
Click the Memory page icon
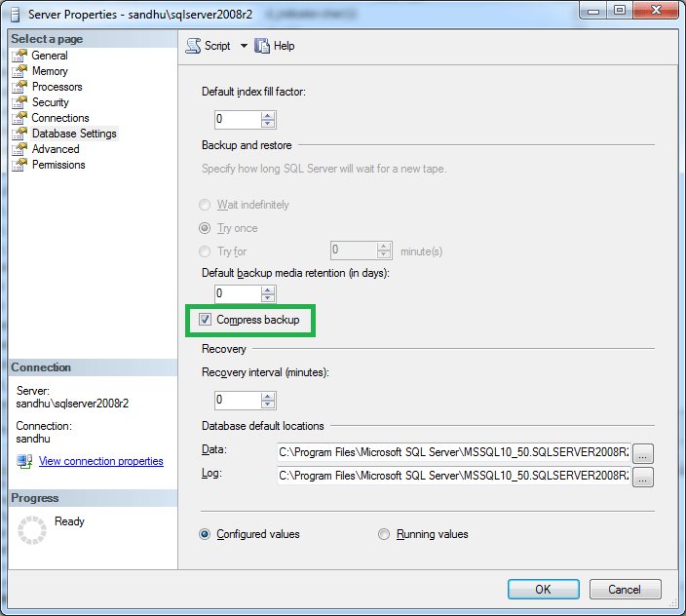tap(19, 71)
